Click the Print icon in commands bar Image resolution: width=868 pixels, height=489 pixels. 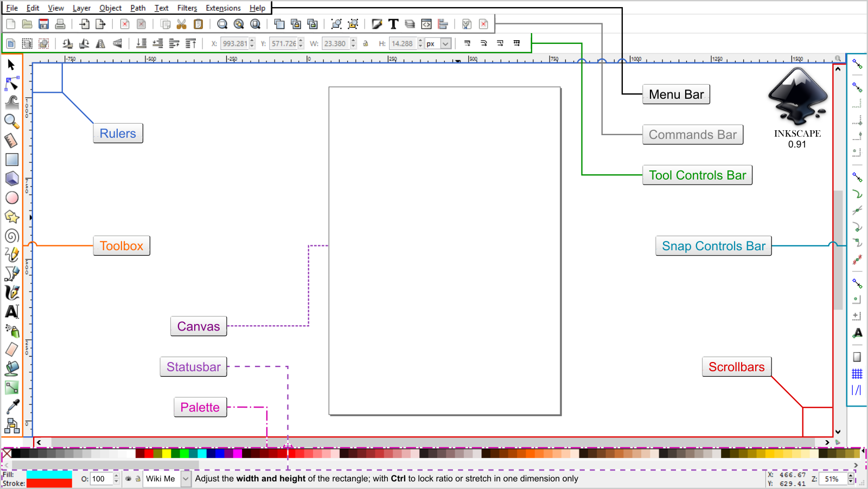(60, 24)
